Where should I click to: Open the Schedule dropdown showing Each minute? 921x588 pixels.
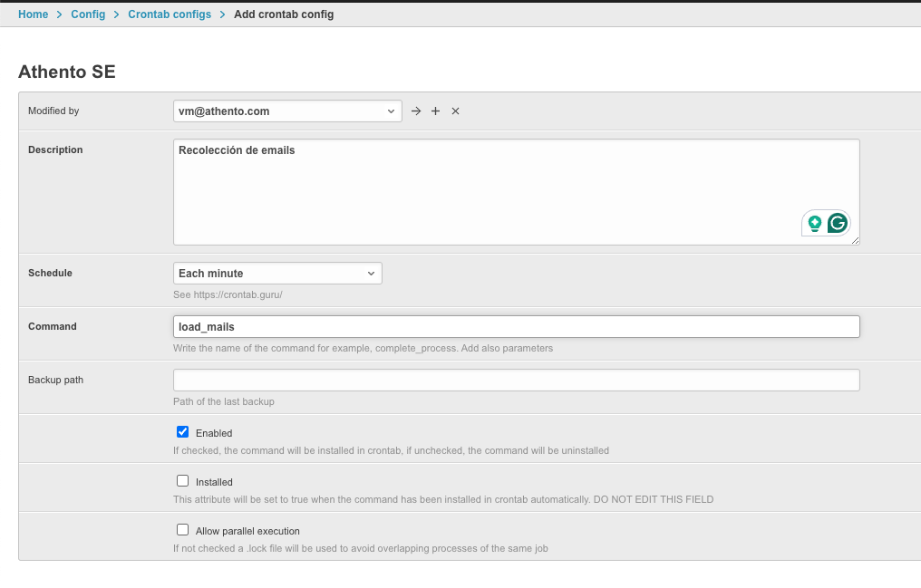[x=277, y=273]
